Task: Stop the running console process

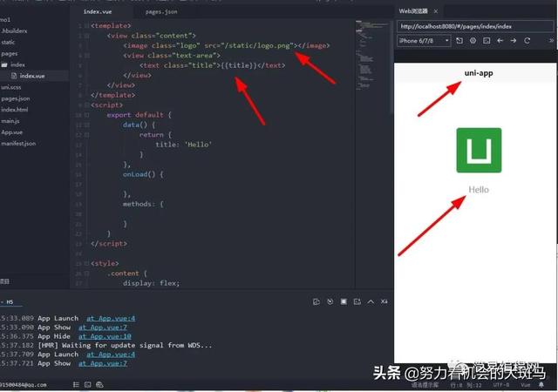Action: tap(344, 301)
